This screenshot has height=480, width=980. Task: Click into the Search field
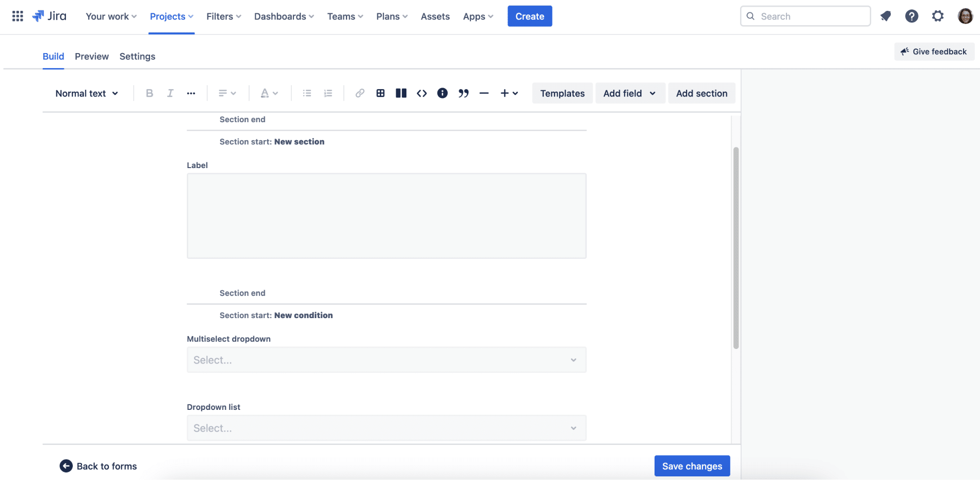[x=805, y=16]
